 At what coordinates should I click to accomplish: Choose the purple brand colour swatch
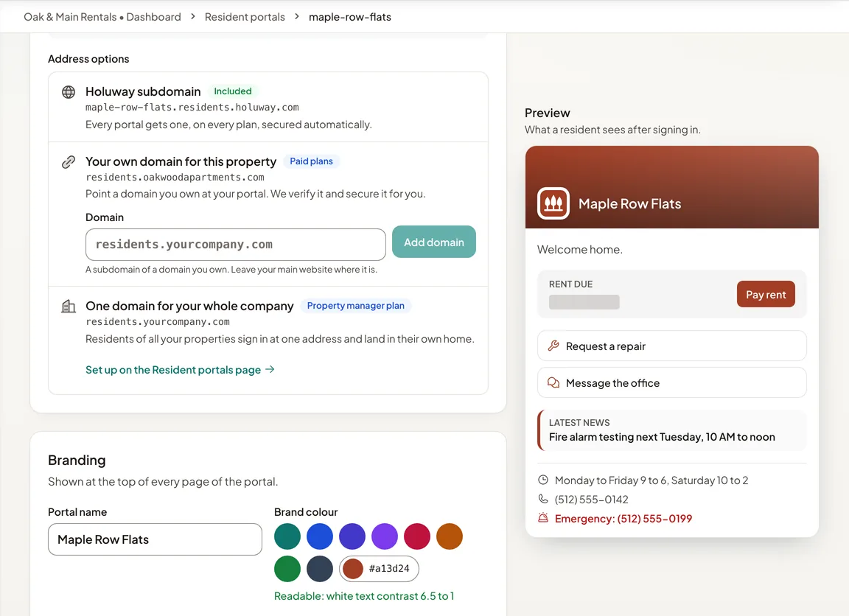coord(385,536)
